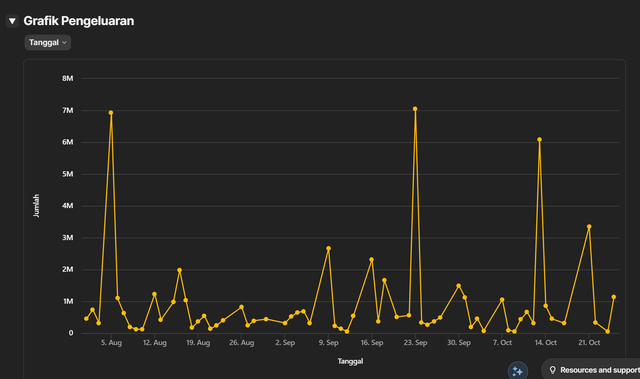
Task: Select the data point at 12. Aug
Action: [x=154, y=294]
